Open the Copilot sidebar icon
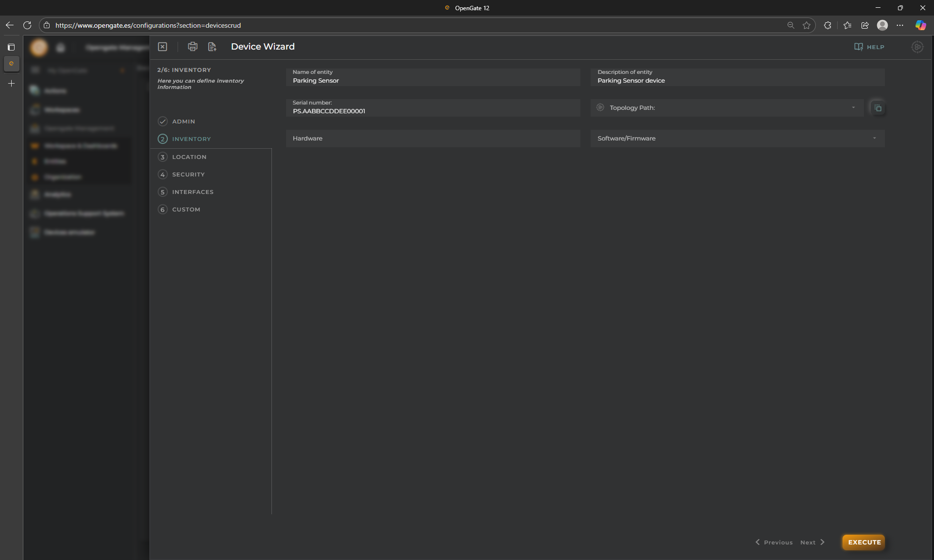934x560 pixels. tap(920, 25)
